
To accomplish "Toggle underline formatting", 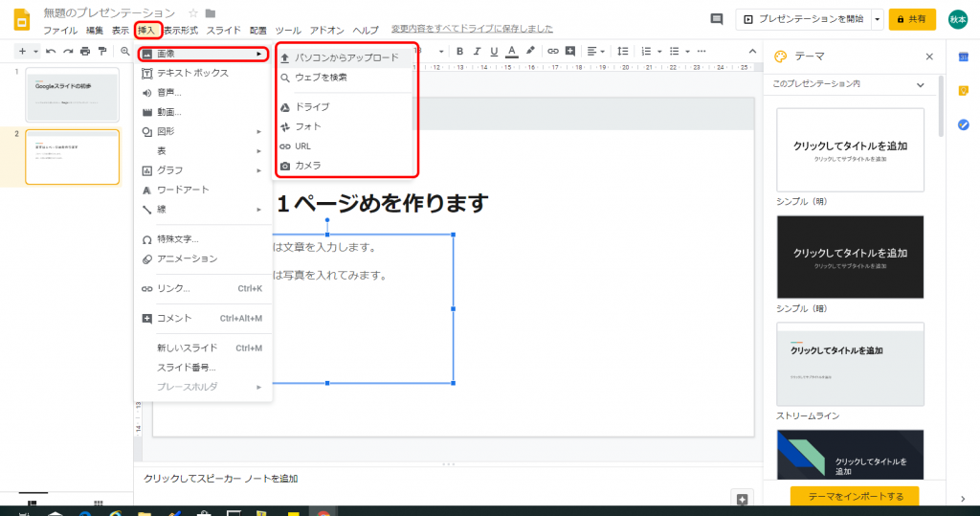I will point(494,52).
